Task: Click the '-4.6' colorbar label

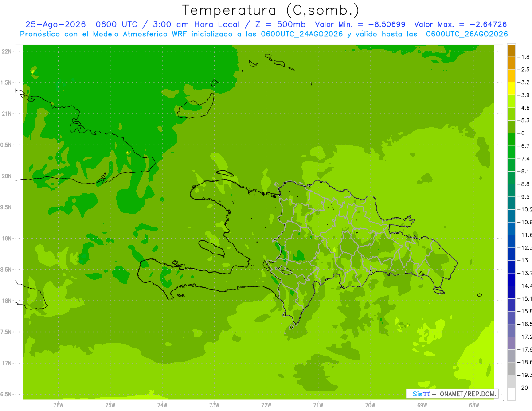Action: (x=524, y=108)
